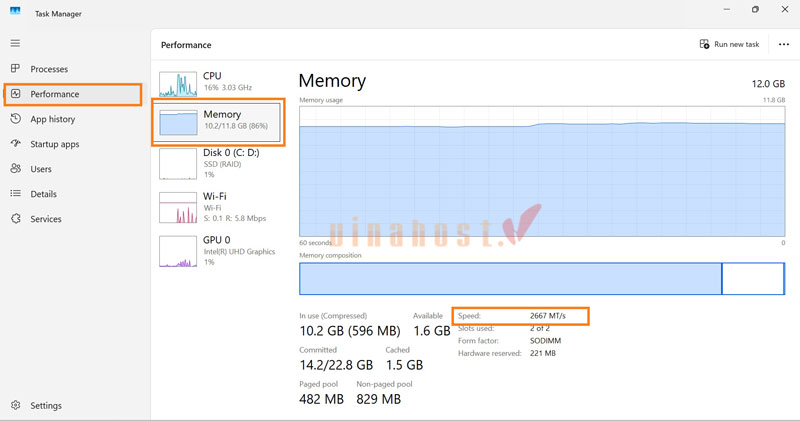The image size is (800, 421).
Task: Switch to the Details page
Action: (43, 194)
